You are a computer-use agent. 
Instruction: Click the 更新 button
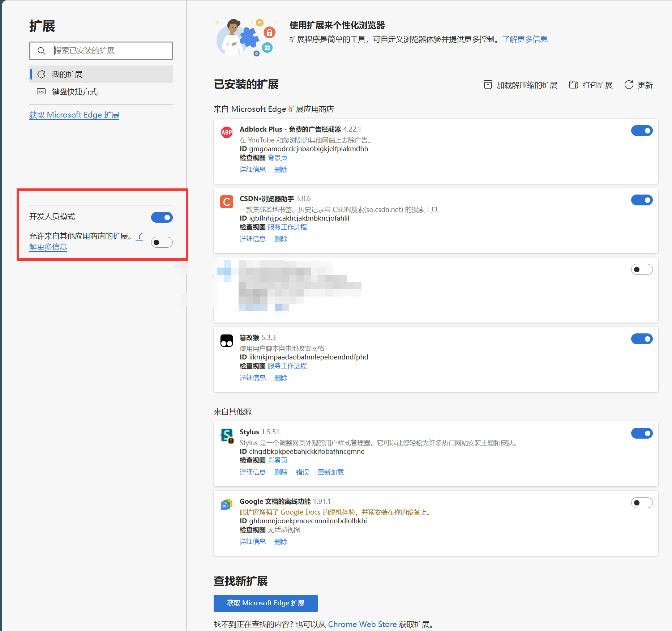639,85
